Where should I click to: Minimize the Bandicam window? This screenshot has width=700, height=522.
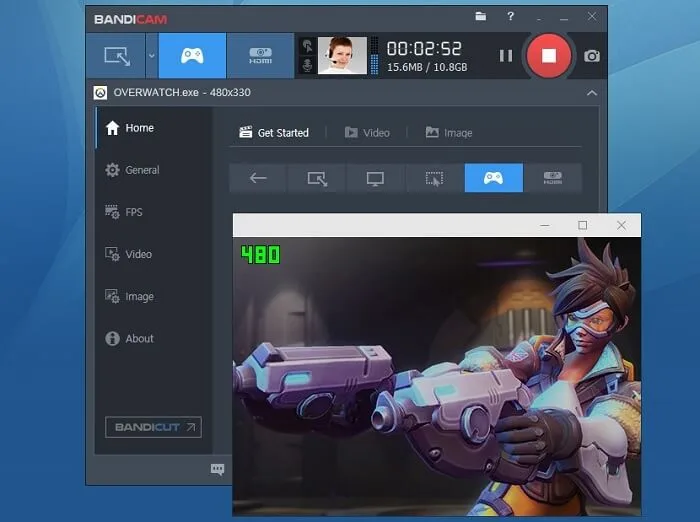tap(564, 18)
